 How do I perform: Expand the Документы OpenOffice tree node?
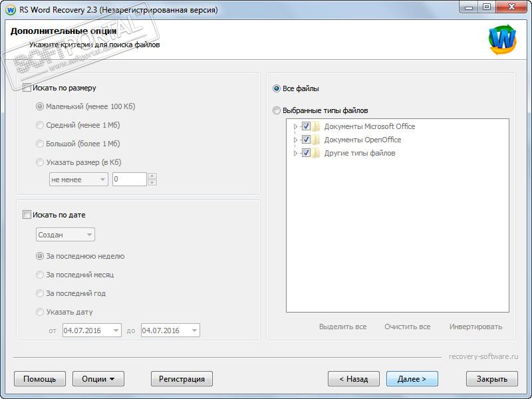coord(295,140)
